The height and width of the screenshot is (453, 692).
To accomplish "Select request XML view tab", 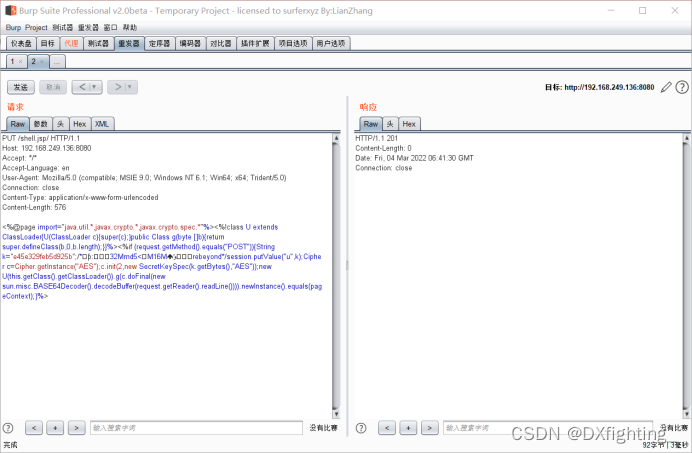I will [x=102, y=124].
